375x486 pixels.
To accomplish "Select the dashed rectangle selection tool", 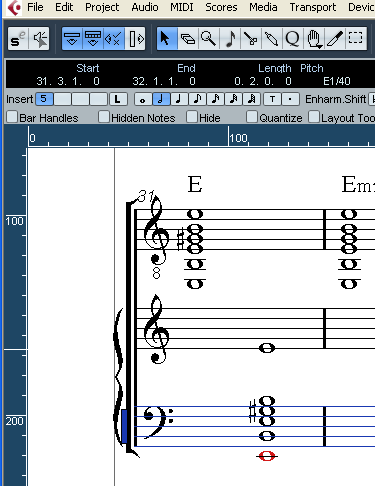I will (x=356, y=39).
